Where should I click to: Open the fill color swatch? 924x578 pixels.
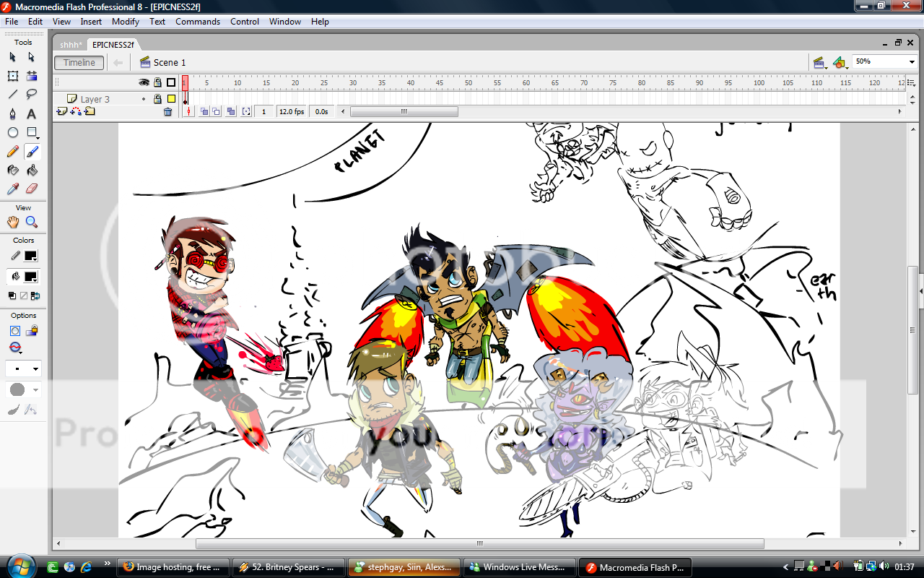click(30, 277)
